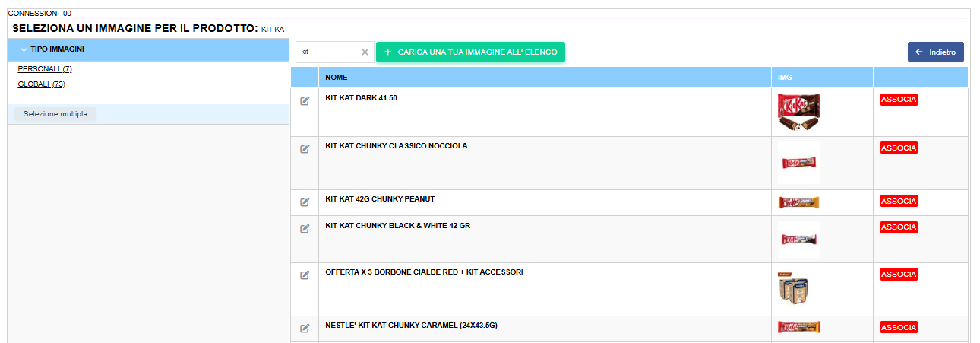This screenshot has height=343, width=980.
Task: Click the TIPO IMMAGINI header label
Action: 58,49
